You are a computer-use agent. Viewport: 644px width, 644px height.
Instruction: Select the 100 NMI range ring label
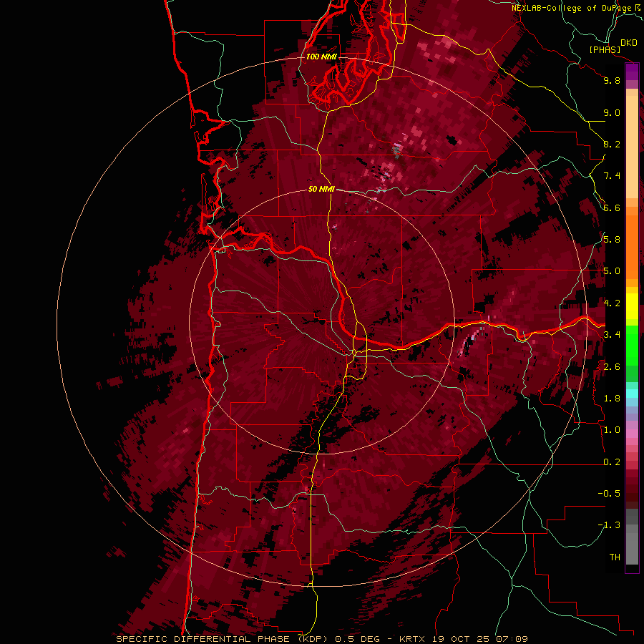coord(321,57)
